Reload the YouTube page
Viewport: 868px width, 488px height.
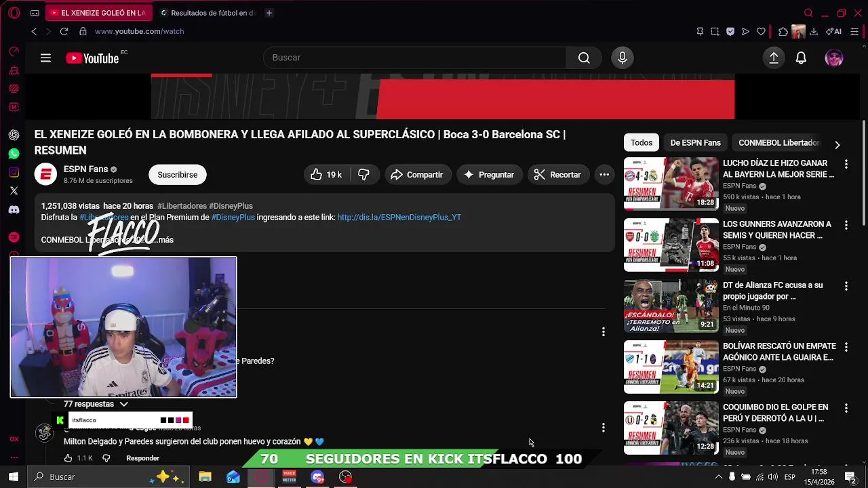(x=64, y=31)
